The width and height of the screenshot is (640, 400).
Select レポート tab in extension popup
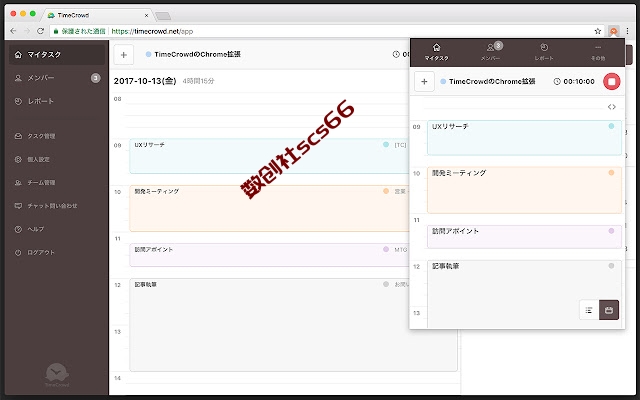544,52
